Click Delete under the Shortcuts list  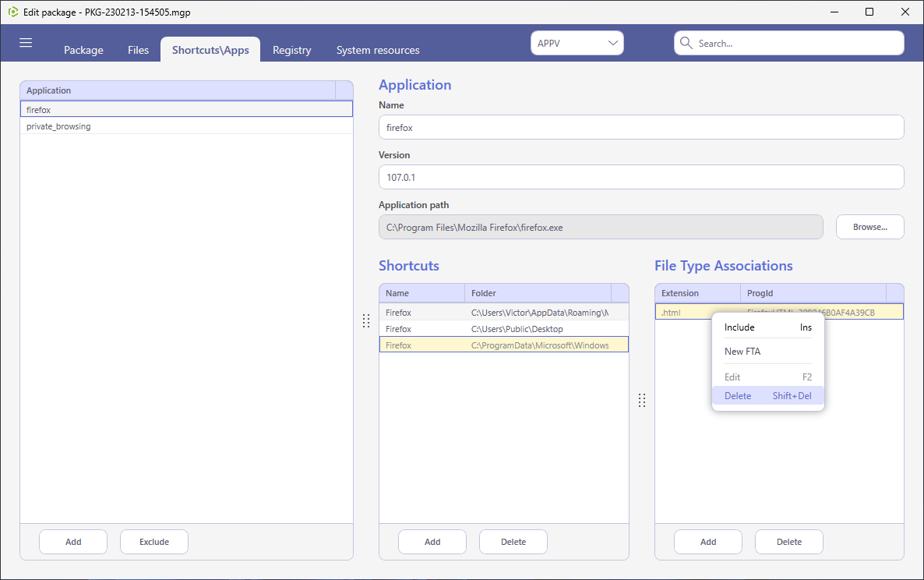(x=513, y=542)
